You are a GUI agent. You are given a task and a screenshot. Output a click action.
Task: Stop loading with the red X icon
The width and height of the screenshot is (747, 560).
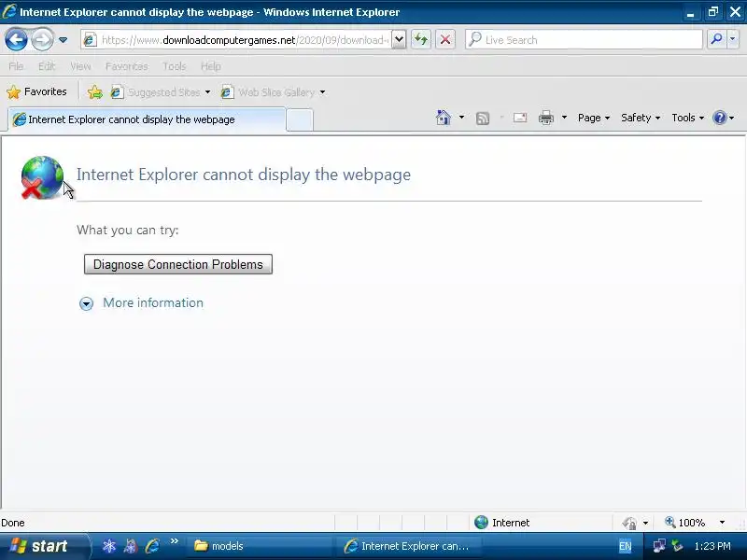445,39
